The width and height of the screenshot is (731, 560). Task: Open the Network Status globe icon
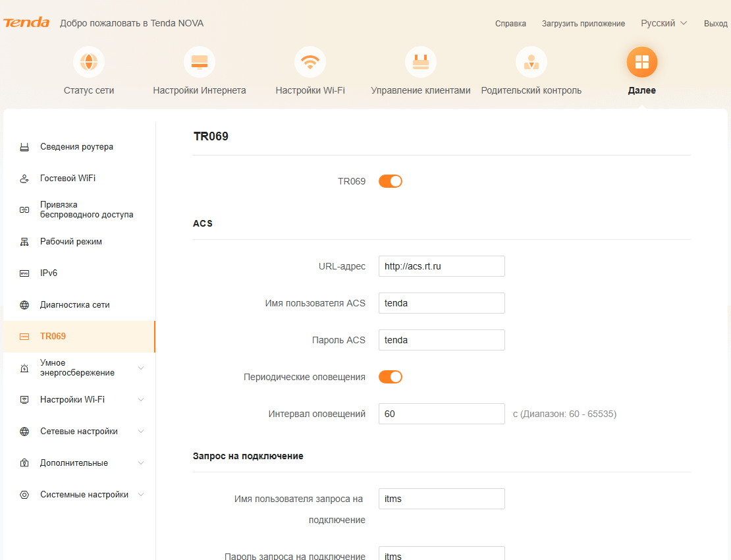(x=89, y=61)
